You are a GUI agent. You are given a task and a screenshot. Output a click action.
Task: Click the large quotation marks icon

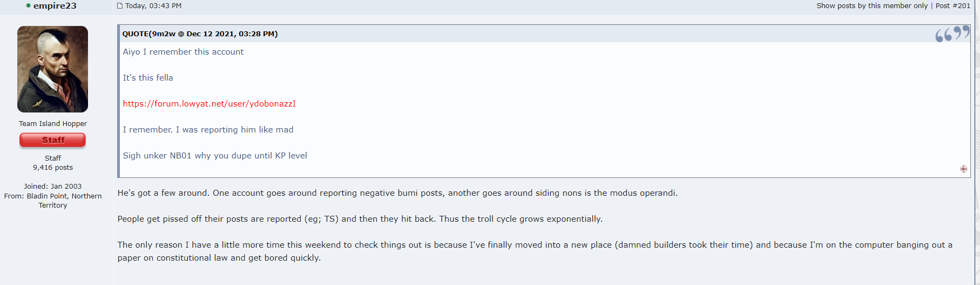952,34
